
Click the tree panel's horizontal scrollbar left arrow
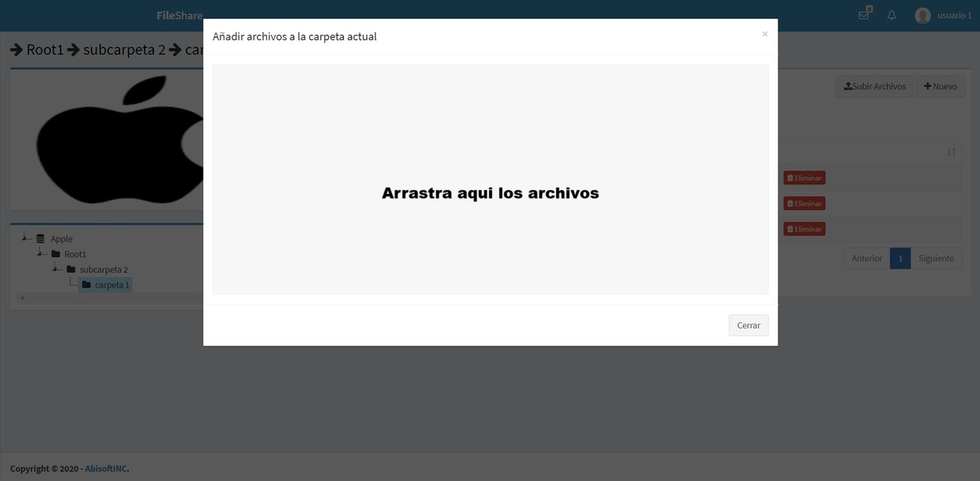pos(22,298)
